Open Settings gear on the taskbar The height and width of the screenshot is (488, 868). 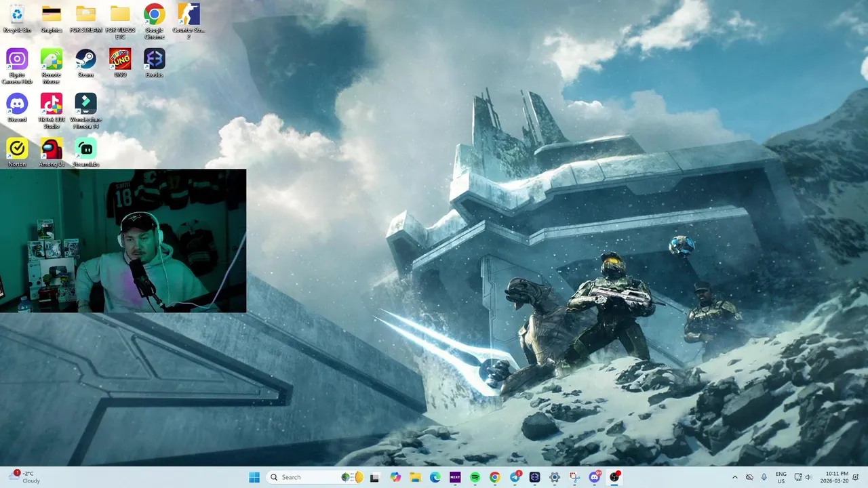(x=555, y=477)
